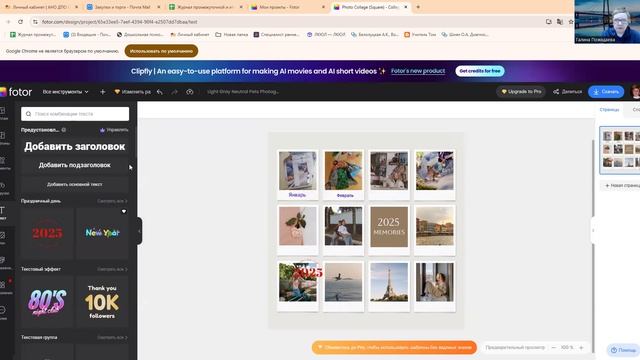Open a new browser tab
Image resolution: width=640 pixels, height=360 pixels.
click(x=418, y=7)
